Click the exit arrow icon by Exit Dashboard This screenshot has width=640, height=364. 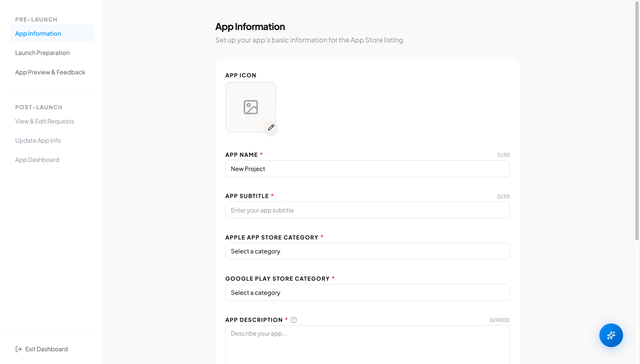click(x=19, y=349)
